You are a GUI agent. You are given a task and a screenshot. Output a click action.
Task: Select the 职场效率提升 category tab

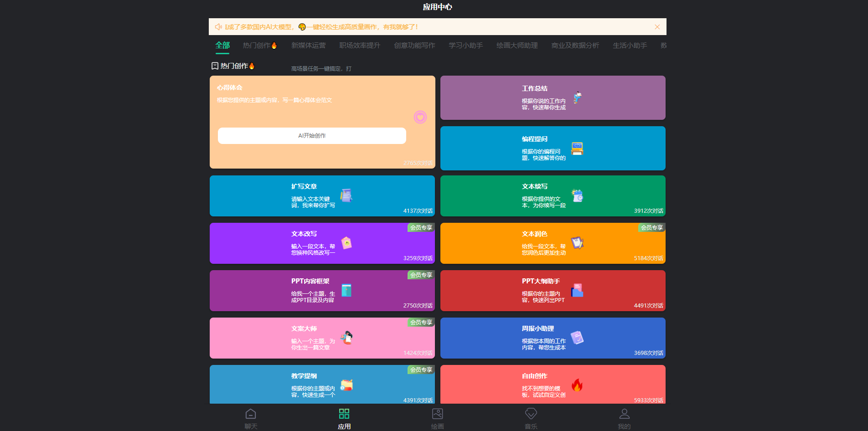tap(359, 46)
